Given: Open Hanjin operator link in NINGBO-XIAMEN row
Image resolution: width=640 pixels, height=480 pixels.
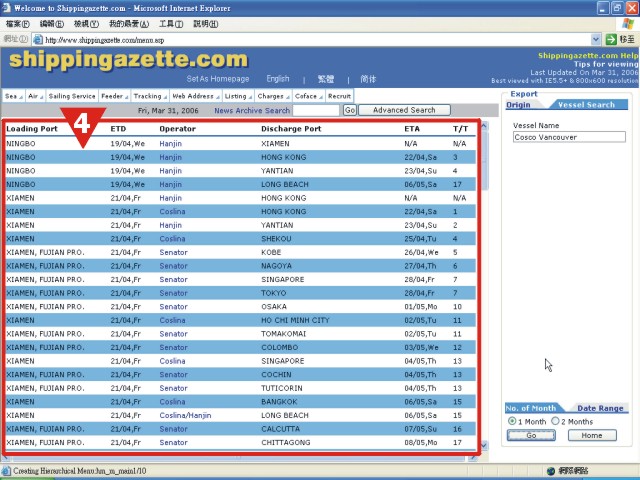Looking at the screenshot, I should pyautogui.click(x=170, y=144).
